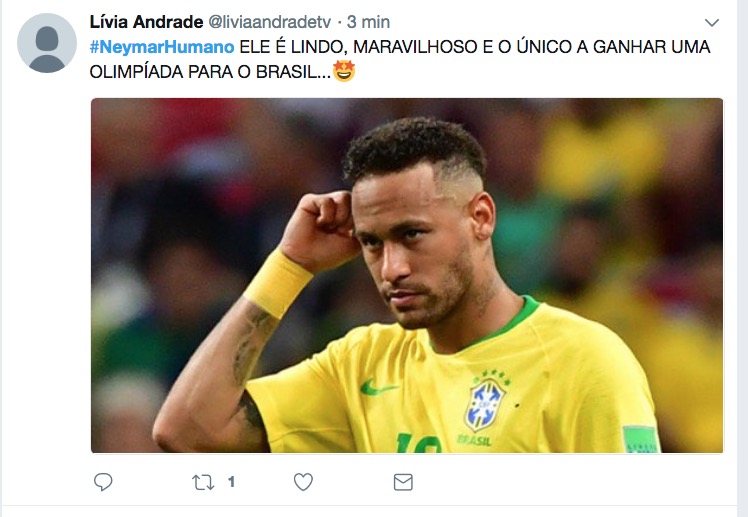Screen dimensions: 748x517
Task: Open the default gray avatar profile picture
Action: pos(47,43)
